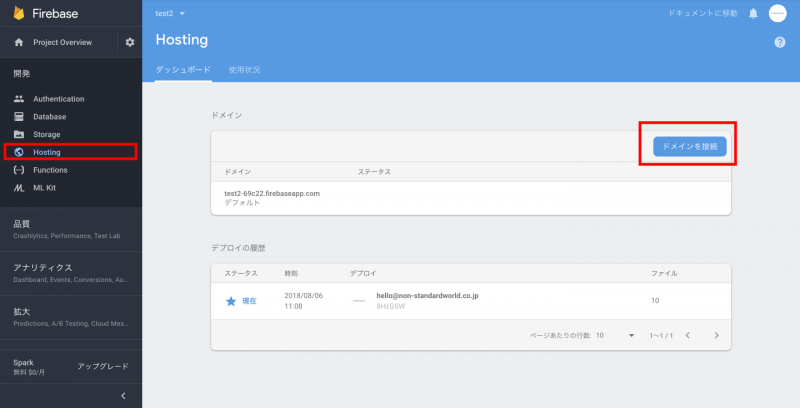Click the test2-69c22.firebaseapp.com domain
Viewport: 800px width, 408px height.
272,193
